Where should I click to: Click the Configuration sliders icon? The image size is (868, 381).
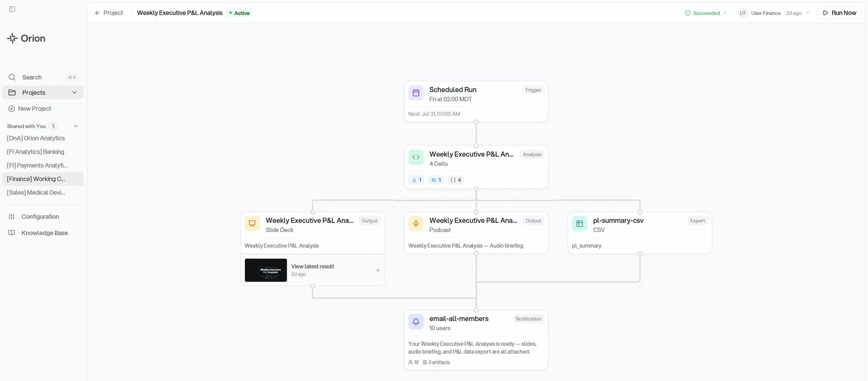pos(12,217)
